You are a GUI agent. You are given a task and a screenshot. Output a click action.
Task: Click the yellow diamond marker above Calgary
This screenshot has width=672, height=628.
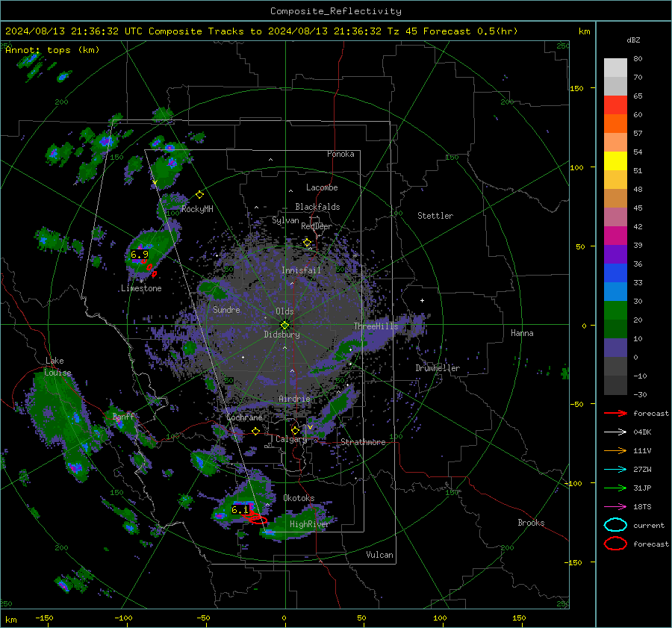pos(295,430)
